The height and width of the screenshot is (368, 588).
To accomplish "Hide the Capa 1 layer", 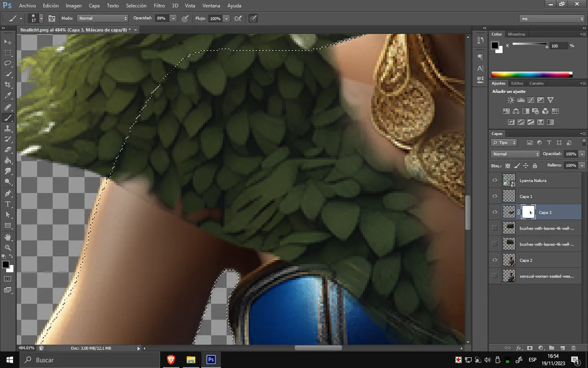I will (x=495, y=196).
